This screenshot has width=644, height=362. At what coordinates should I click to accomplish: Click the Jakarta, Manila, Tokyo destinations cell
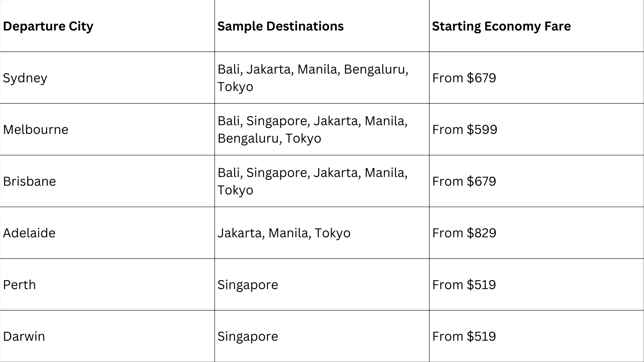tap(322, 233)
